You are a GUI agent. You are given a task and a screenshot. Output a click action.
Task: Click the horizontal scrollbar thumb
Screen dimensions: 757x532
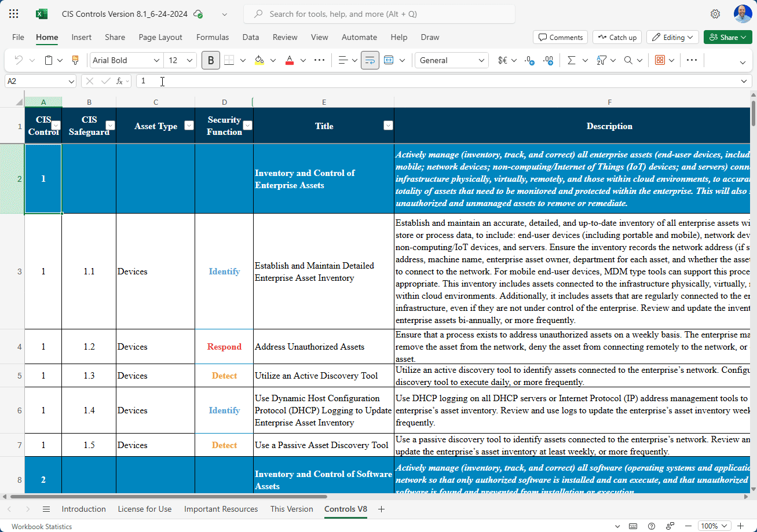click(x=169, y=496)
